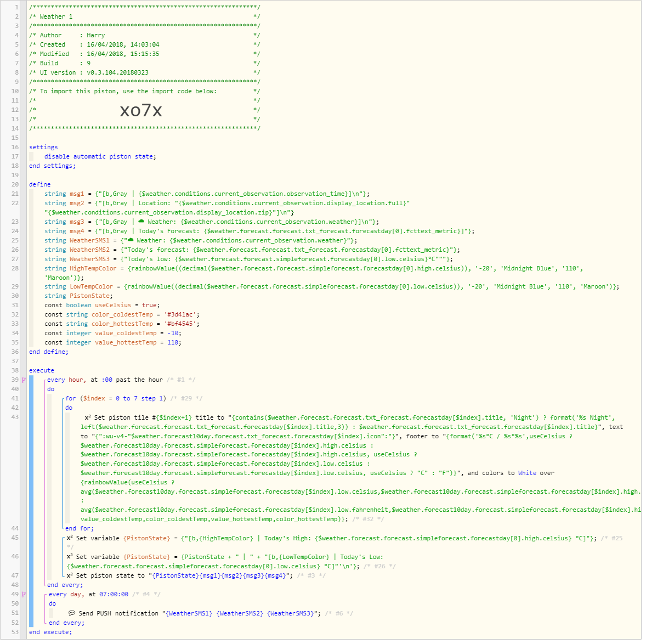Click the color_coldestTemp value '#3d41ac'

click(180, 316)
